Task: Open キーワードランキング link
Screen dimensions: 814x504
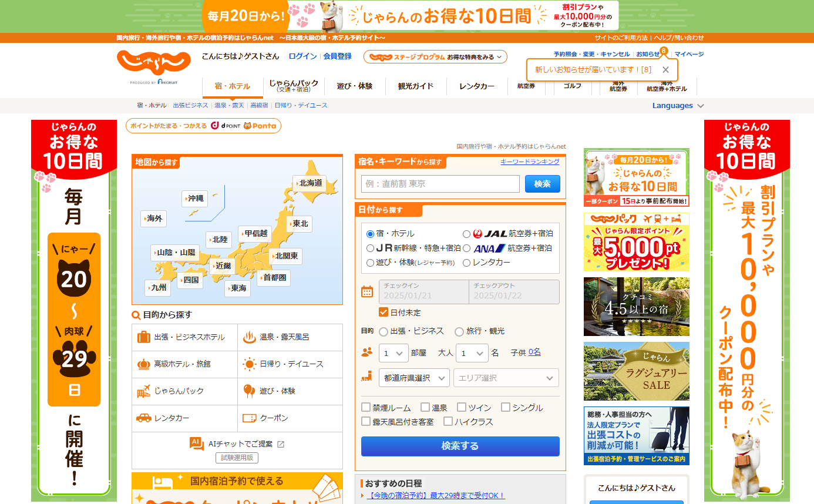Action: (x=530, y=162)
